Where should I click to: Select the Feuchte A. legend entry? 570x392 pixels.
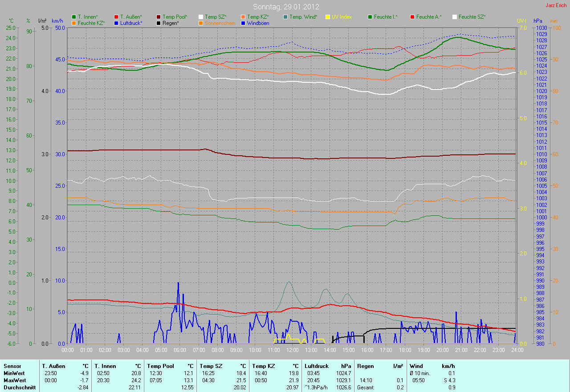pyautogui.click(x=429, y=17)
